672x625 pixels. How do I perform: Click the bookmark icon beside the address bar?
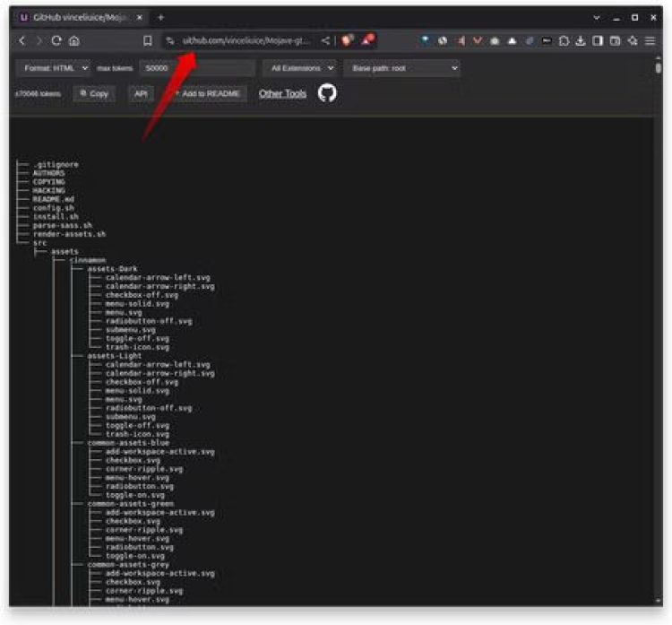148,40
